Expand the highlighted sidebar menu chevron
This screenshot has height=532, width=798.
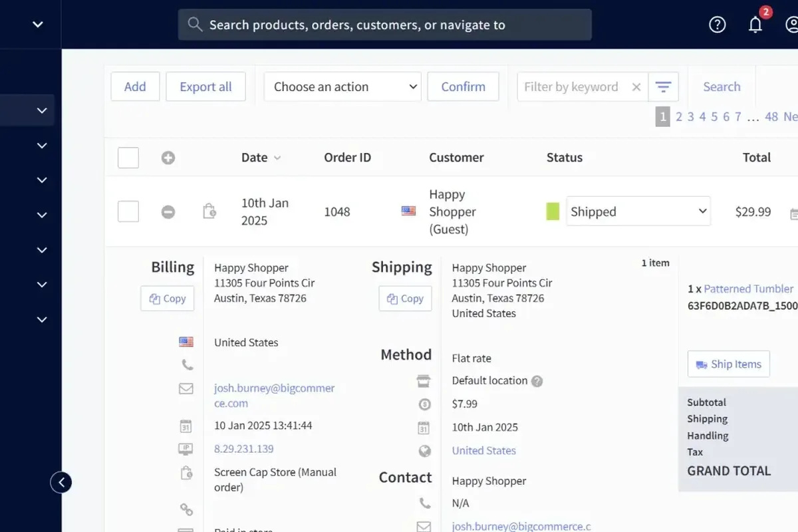(42, 110)
